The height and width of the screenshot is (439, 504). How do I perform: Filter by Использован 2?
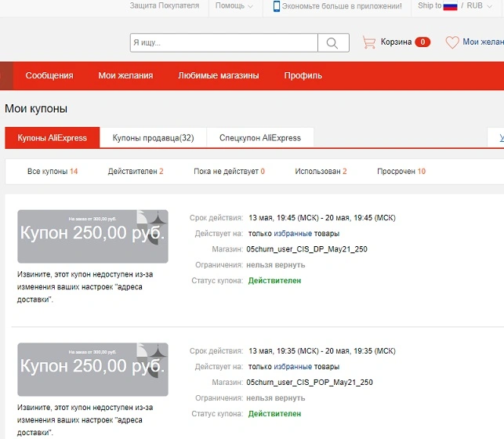pyautogui.click(x=321, y=172)
